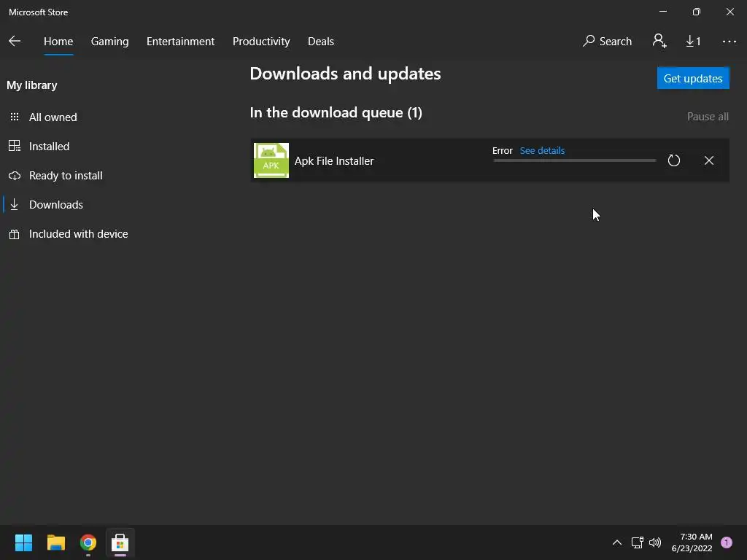Screen dimensions: 747x560
Task: Open Search in the store
Action: click(x=607, y=42)
